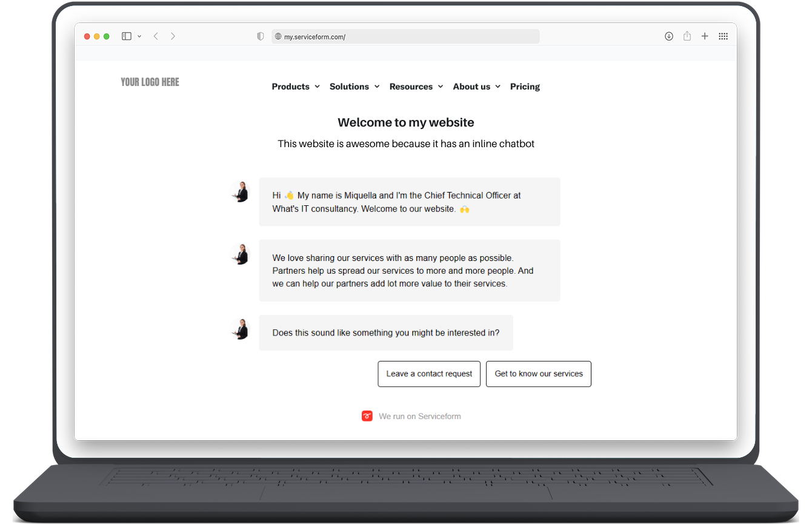
Task: Click avatar beside the partners message
Action: [241, 254]
